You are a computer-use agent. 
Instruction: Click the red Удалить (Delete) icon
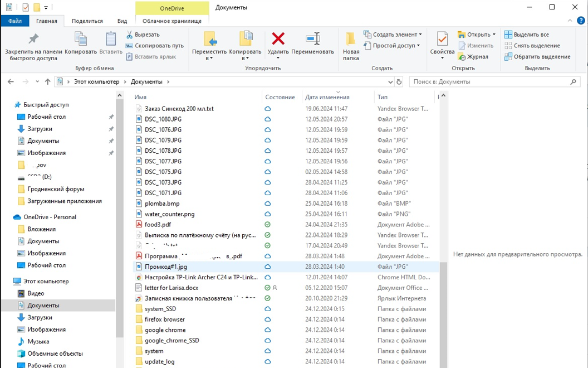(278, 39)
